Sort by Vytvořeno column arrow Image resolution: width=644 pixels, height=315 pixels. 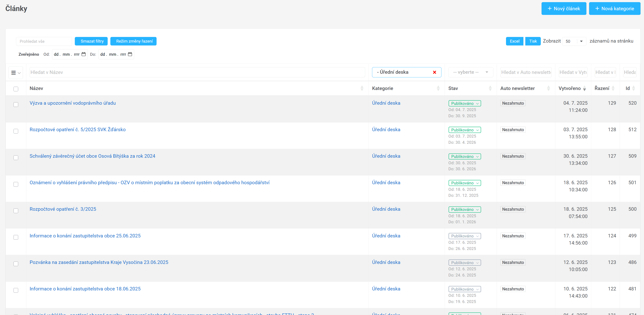584,89
